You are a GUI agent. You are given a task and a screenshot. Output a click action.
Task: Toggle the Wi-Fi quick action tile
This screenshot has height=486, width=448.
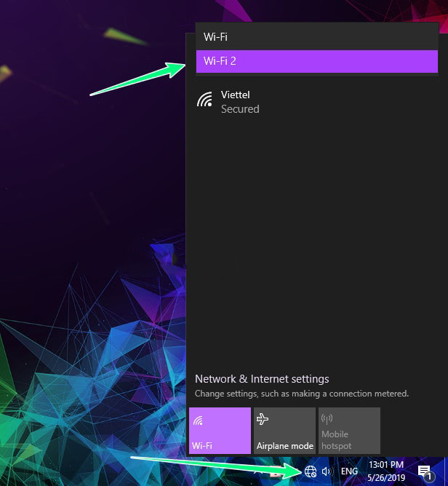tap(220, 431)
